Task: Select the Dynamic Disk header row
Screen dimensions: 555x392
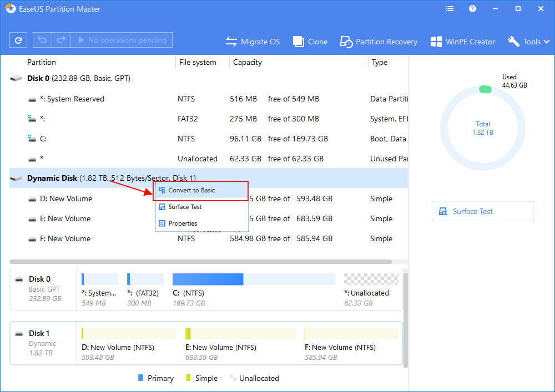Action: coord(209,178)
